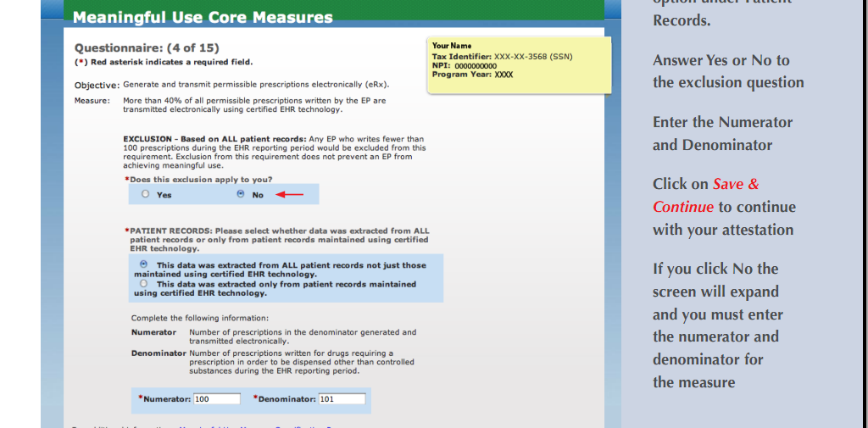The image size is (868, 428).
Task: Click the Questionnaire (4 of 15) heading
Action: coord(147,47)
